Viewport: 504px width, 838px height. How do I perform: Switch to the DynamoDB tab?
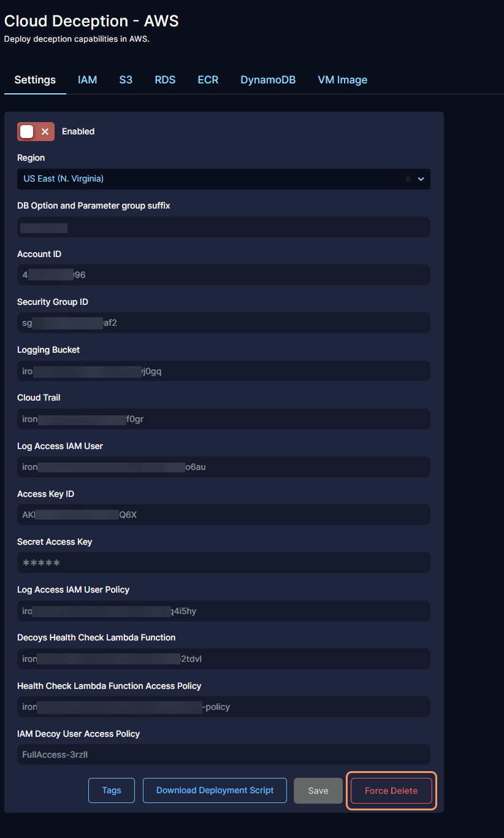[x=268, y=80]
